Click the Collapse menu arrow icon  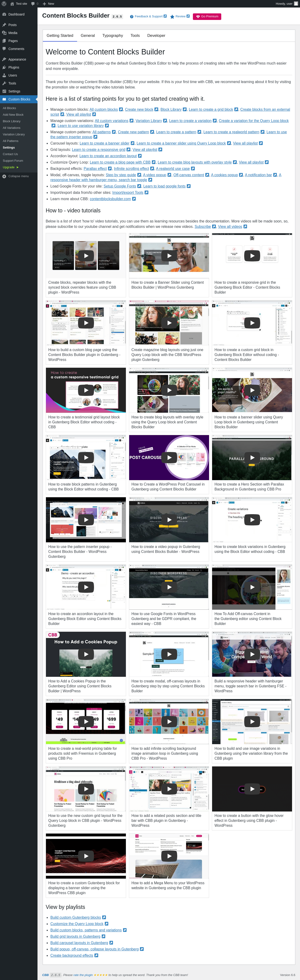coord(4,176)
